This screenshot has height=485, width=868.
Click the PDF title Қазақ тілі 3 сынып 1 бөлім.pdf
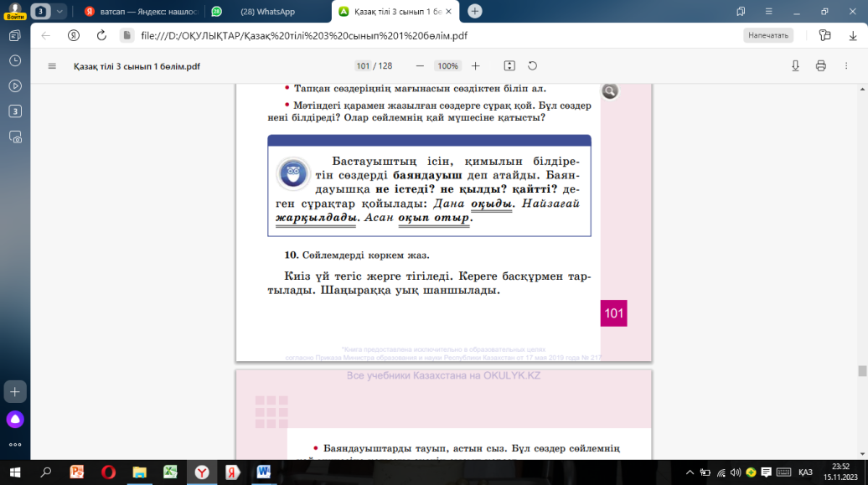pyautogui.click(x=137, y=66)
